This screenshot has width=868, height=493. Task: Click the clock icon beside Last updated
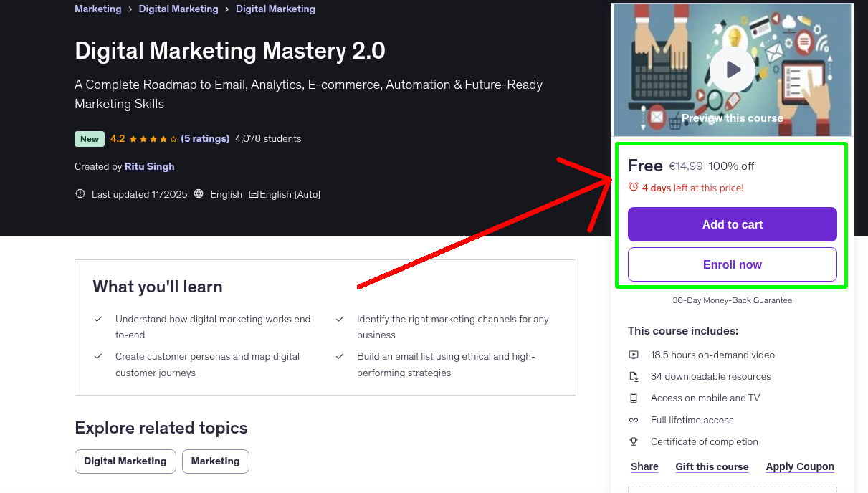(x=80, y=193)
